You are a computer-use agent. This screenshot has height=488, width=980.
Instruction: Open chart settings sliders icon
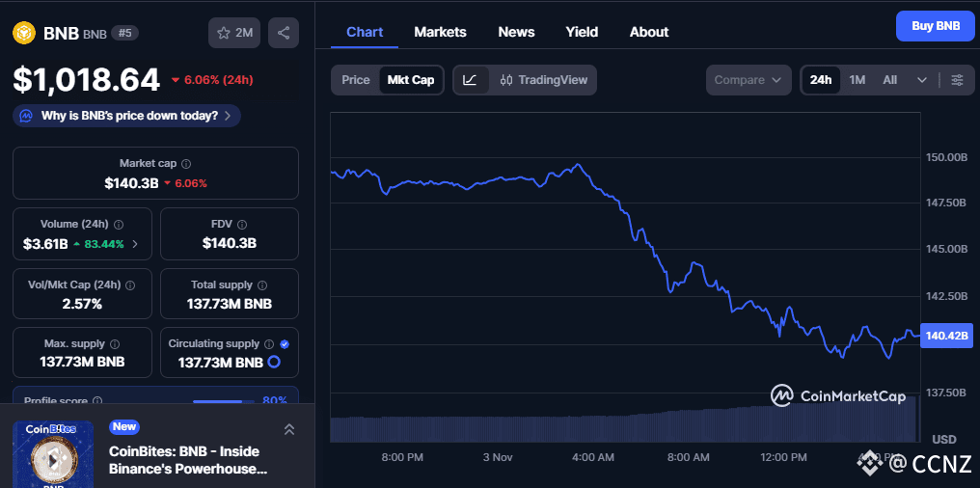(957, 80)
